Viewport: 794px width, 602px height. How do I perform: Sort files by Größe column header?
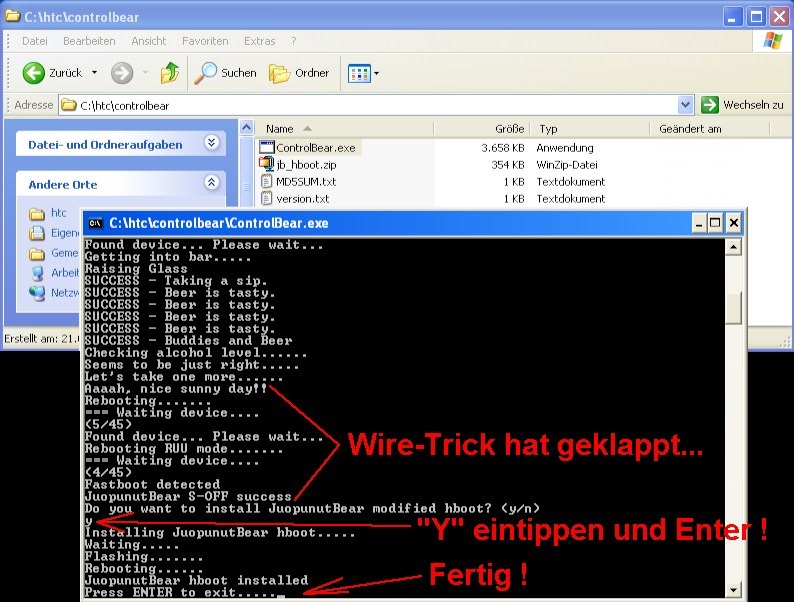(x=510, y=129)
